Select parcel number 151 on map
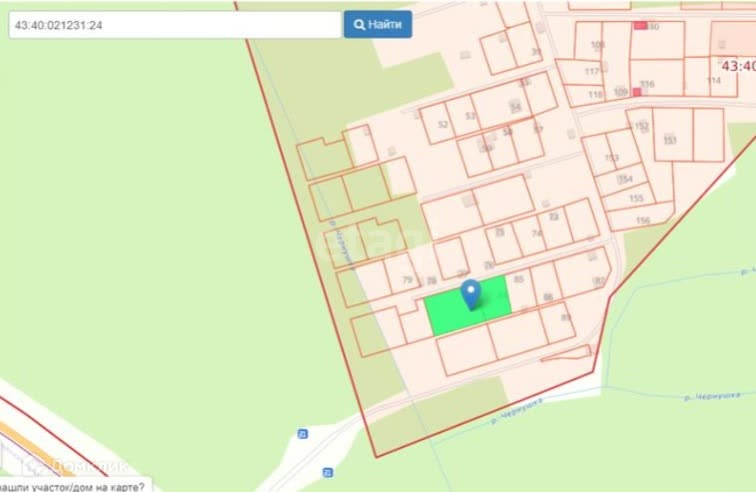Viewport: 756px width, 492px height. (670, 140)
